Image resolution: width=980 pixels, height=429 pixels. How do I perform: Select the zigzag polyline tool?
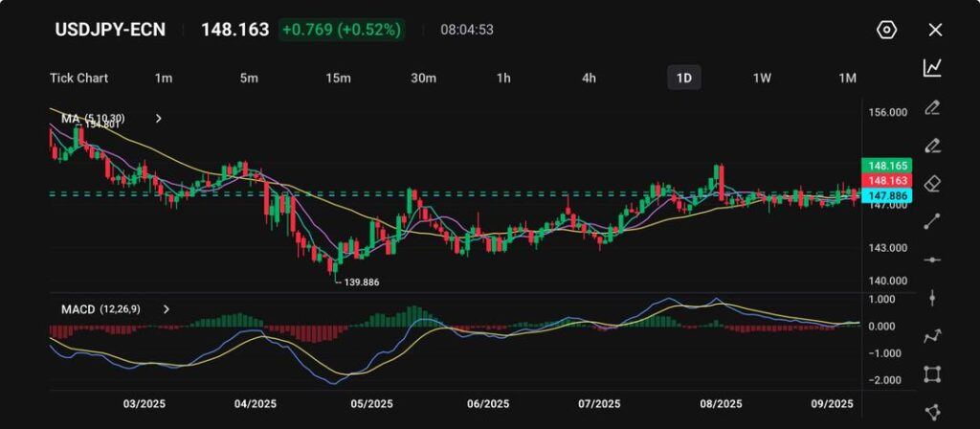932,336
